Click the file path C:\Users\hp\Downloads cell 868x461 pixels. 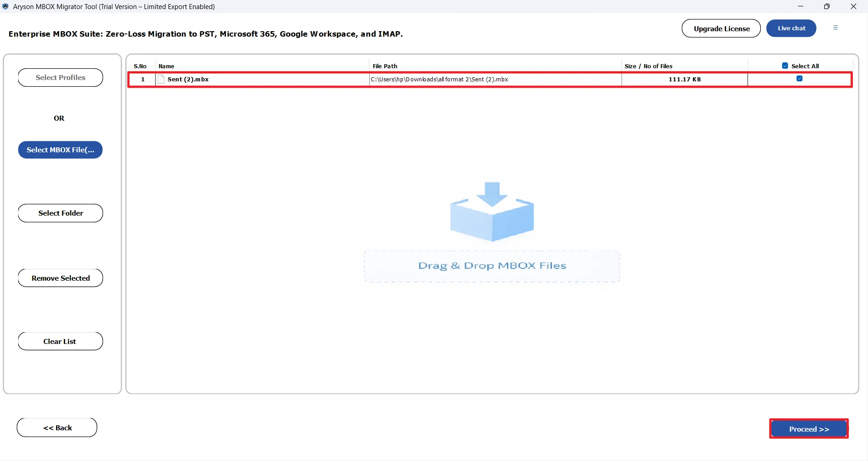tap(495, 79)
